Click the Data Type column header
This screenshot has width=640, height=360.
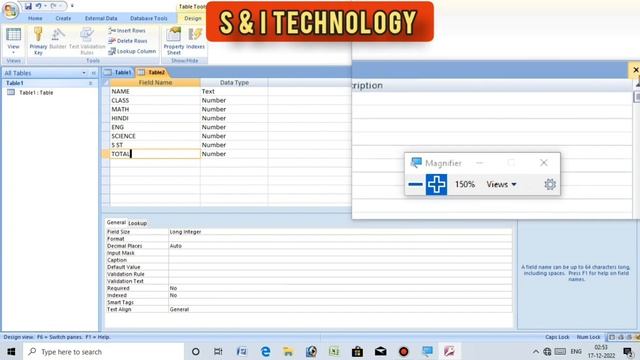pyautogui.click(x=234, y=82)
